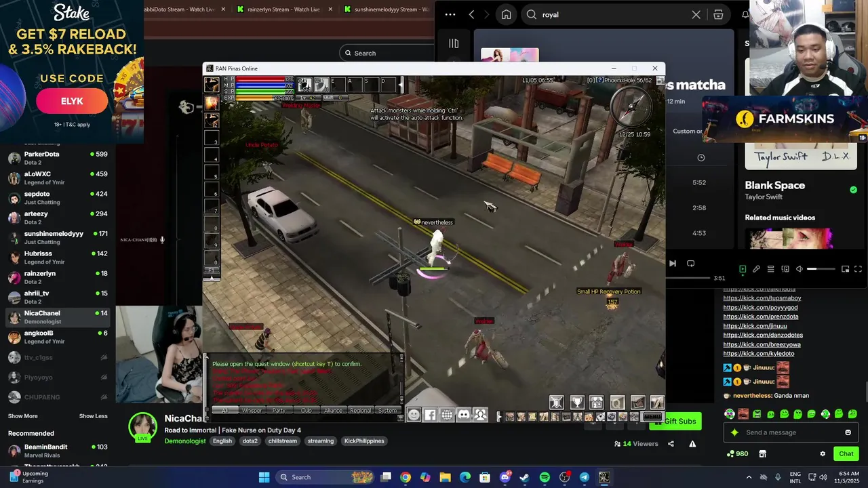Click the Kick search box

[387, 53]
